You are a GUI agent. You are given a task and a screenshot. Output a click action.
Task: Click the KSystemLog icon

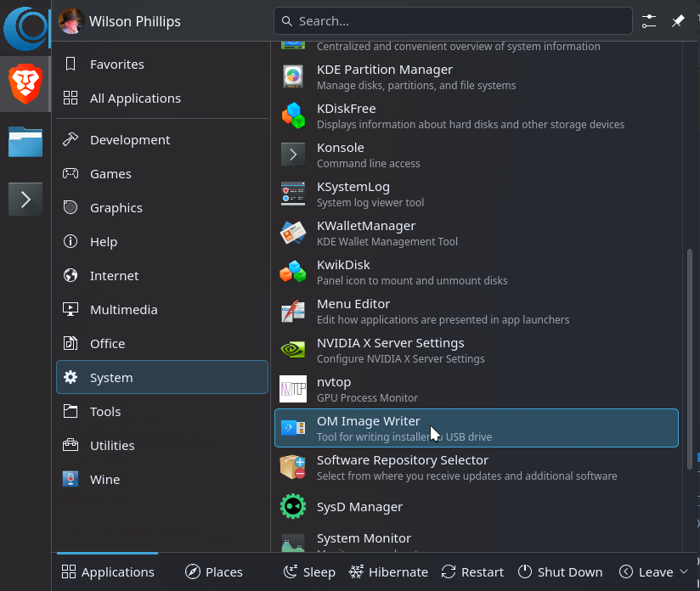[x=293, y=194]
